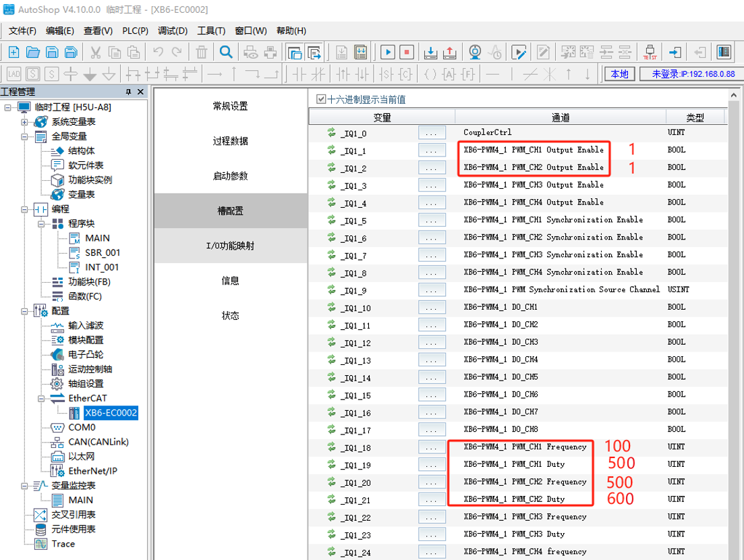Collapse the 配置 node
The height and width of the screenshot is (560, 744).
[x=24, y=311]
